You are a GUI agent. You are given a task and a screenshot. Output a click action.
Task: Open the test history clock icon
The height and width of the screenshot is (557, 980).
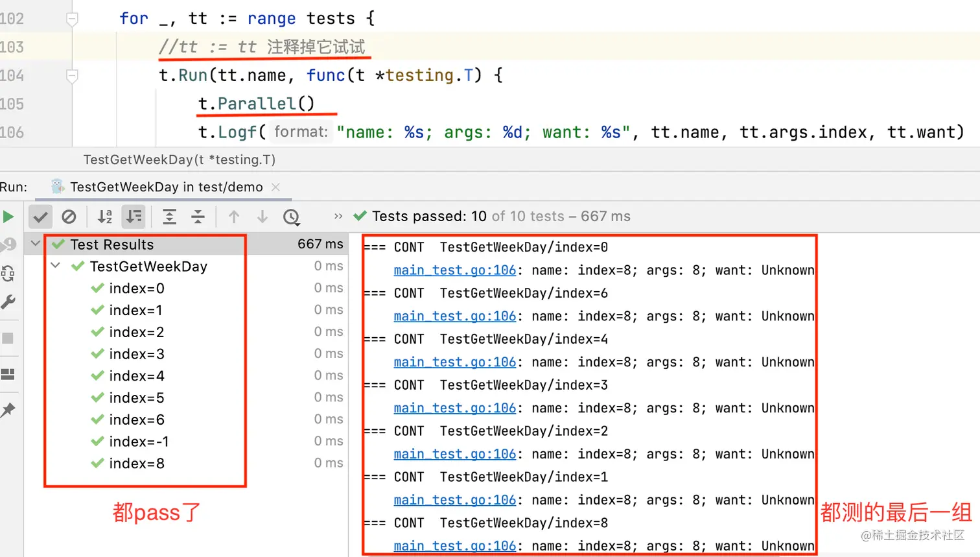point(292,217)
